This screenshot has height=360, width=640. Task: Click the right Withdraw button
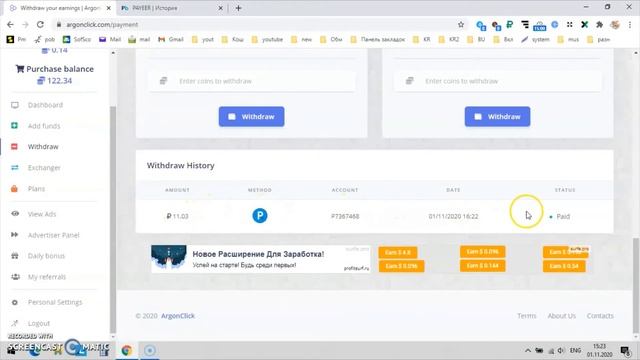[x=497, y=117]
